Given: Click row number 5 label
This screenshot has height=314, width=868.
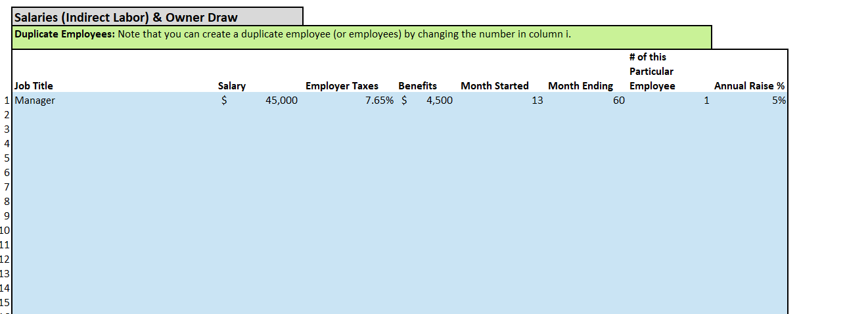Looking at the screenshot, I should click(x=7, y=158).
